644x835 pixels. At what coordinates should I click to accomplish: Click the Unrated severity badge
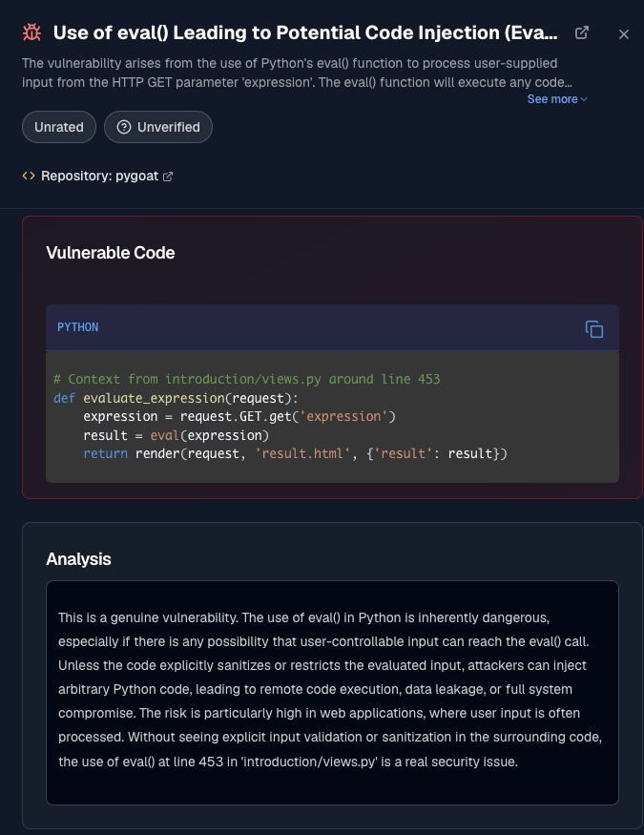(x=59, y=127)
